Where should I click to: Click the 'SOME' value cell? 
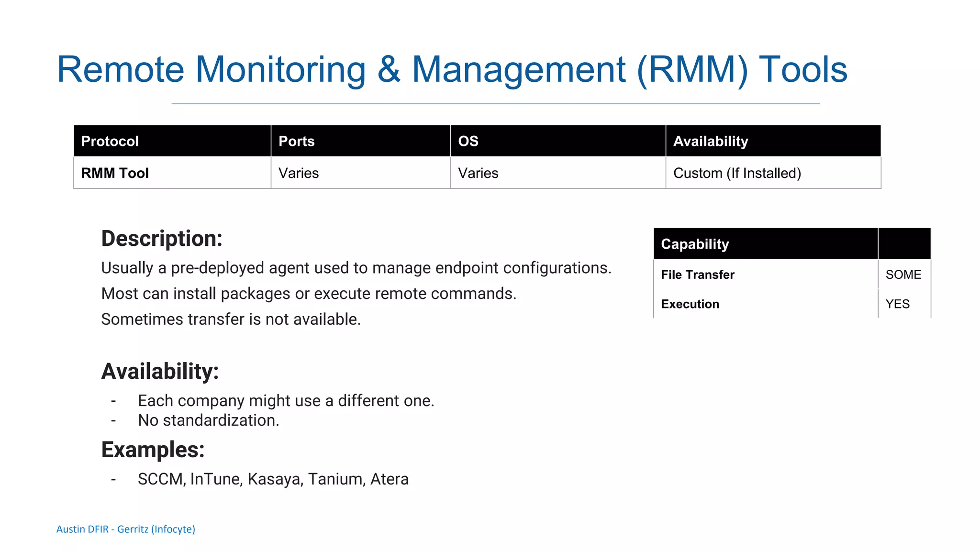pyautogui.click(x=904, y=275)
